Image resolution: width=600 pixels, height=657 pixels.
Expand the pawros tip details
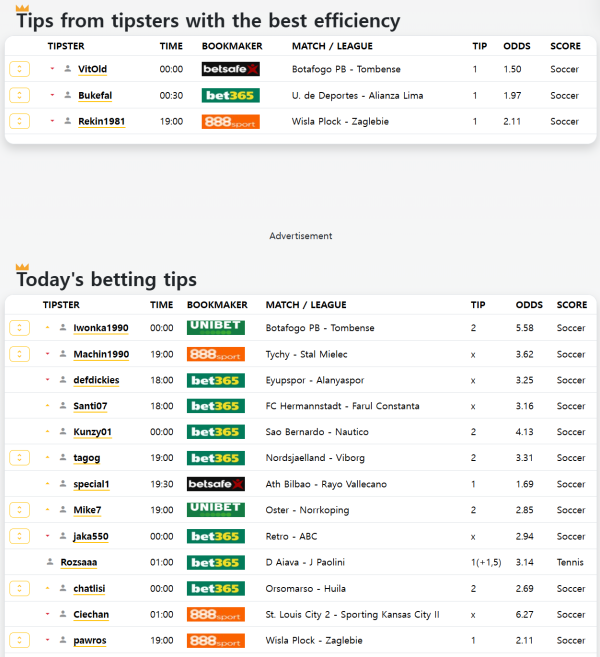[x=19, y=640]
